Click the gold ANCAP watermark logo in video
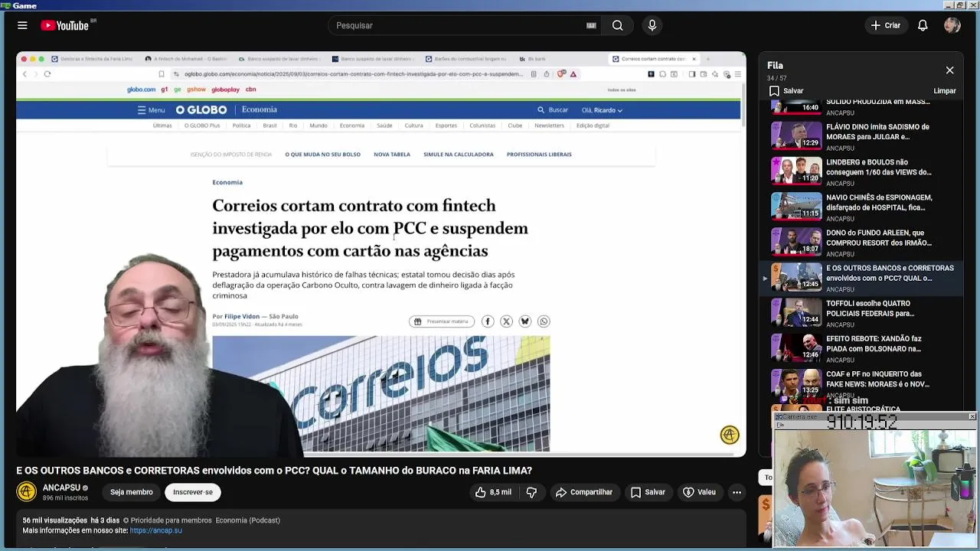The width and height of the screenshot is (980, 551). (730, 435)
